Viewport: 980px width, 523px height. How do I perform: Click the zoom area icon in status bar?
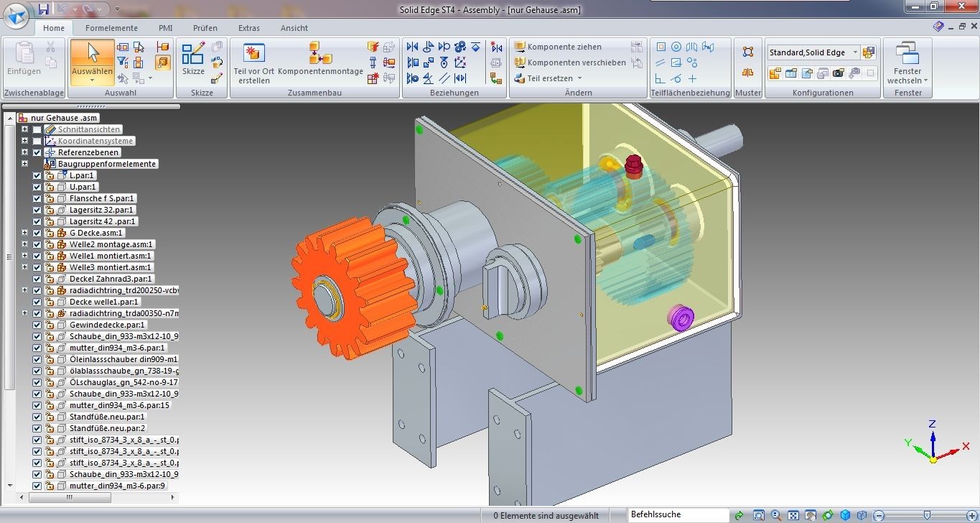[x=759, y=515]
